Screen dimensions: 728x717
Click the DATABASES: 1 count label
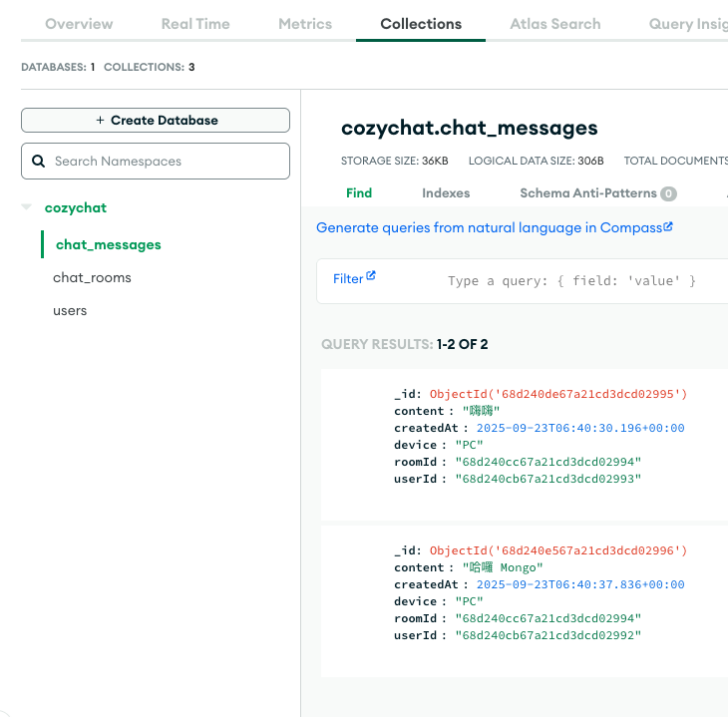[x=58, y=67]
